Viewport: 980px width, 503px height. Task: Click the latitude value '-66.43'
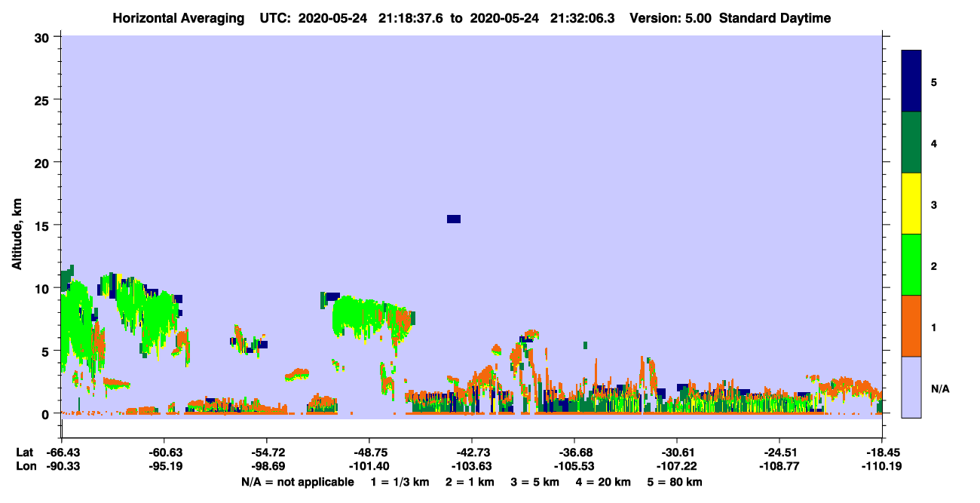click(x=63, y=452)
